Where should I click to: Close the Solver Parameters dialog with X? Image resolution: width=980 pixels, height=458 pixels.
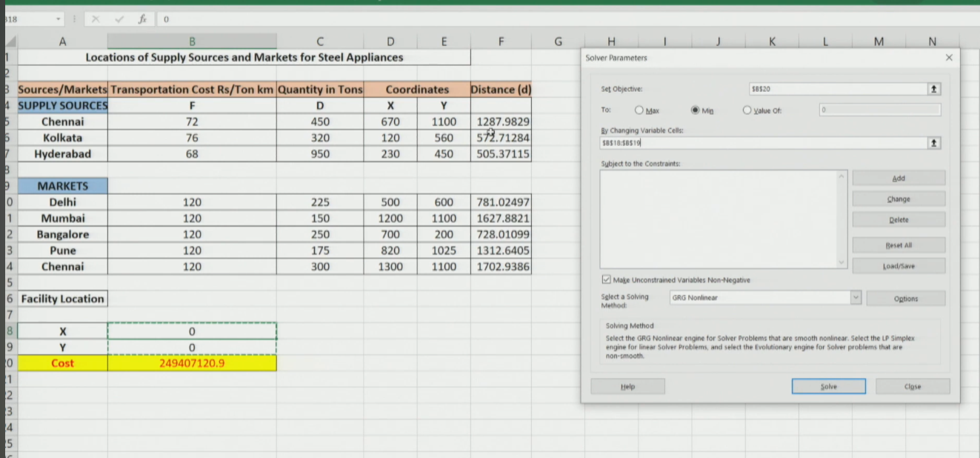click(x=949, y=57)
